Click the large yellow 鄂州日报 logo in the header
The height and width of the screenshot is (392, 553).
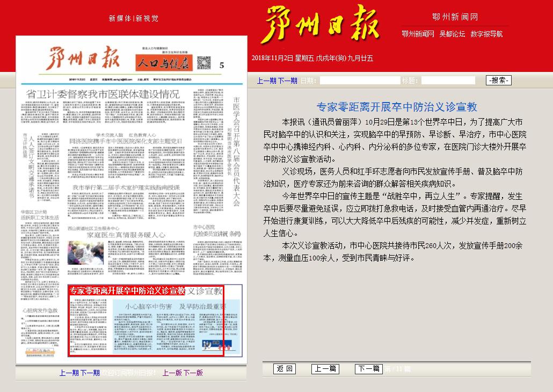point(319,24)
